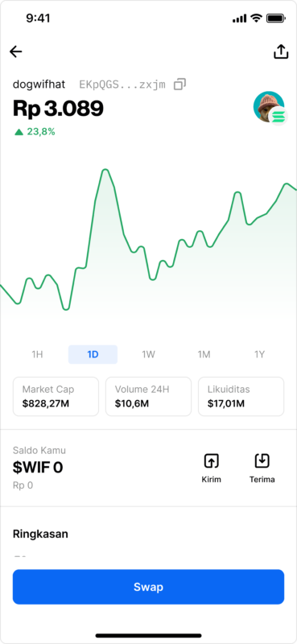
Task: Select the 1H chart timeframe
Action: [37, 354]
